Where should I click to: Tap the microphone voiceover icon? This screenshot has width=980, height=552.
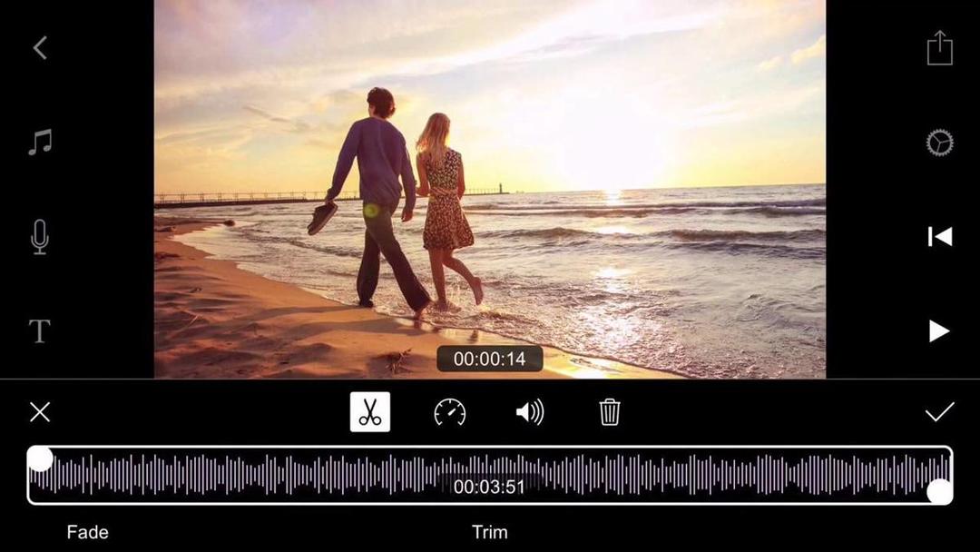[39, 237]
